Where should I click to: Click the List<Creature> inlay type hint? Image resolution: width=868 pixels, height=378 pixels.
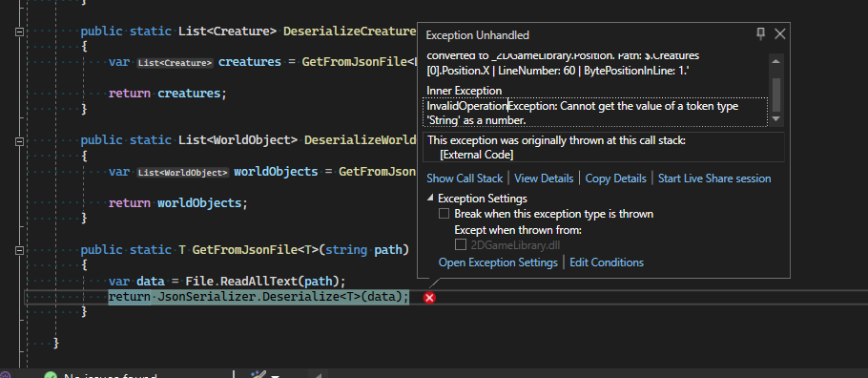coord(175,63)
